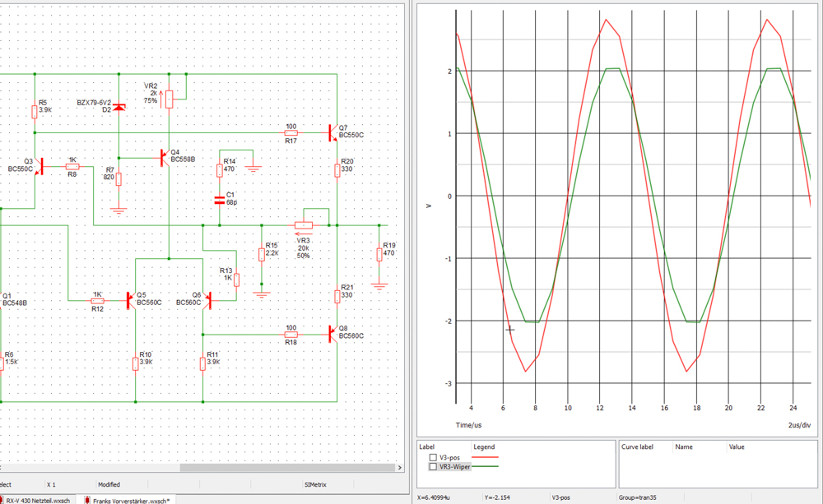Click red V3-pos legend line
The image size is (823, 504).
pyautogui.click(x=485, y=457)
